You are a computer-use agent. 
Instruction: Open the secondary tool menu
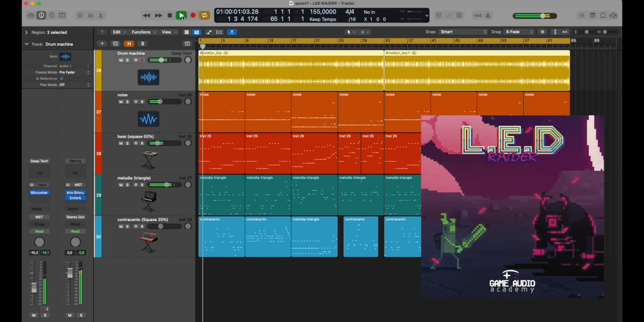[365, 32]
